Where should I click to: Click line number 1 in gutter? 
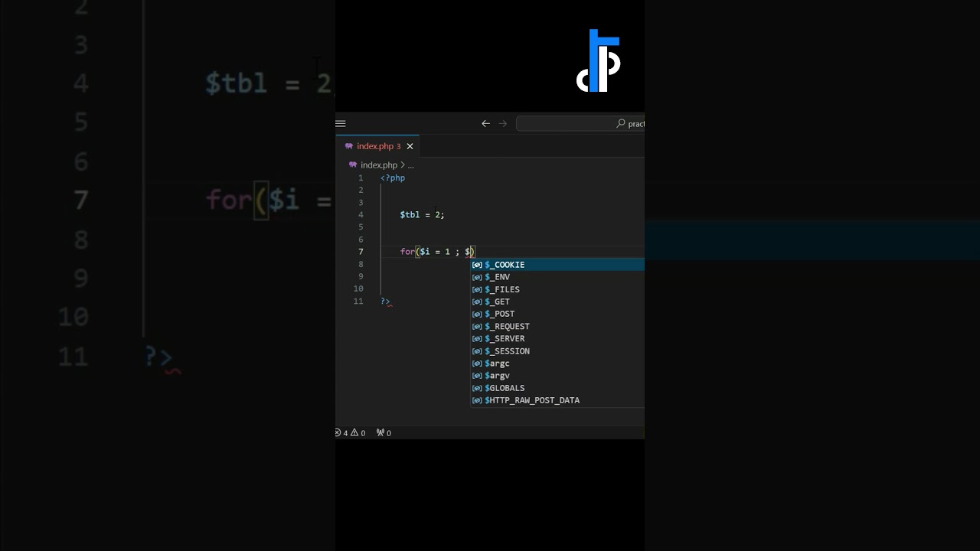(361, 178)
